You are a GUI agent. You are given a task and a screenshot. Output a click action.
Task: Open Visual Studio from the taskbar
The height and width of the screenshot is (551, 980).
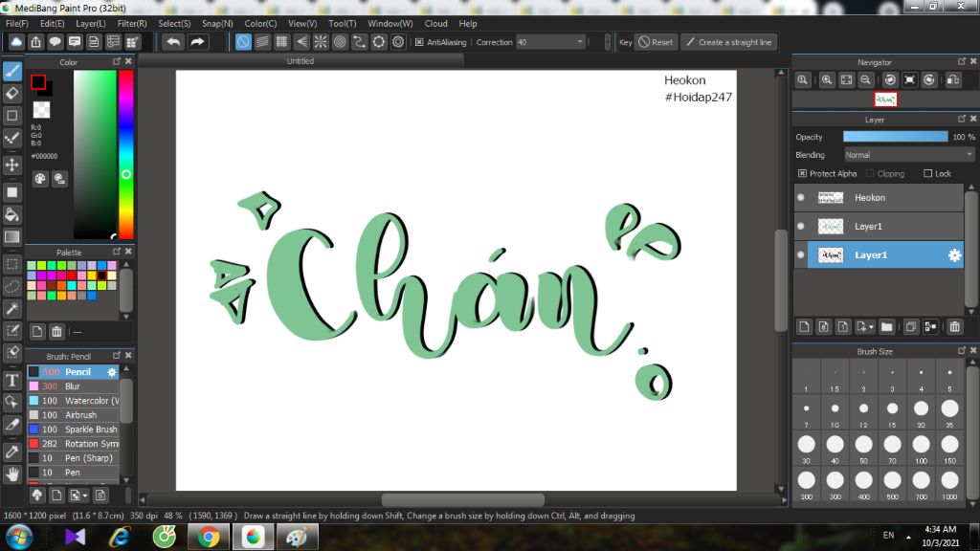75,537
